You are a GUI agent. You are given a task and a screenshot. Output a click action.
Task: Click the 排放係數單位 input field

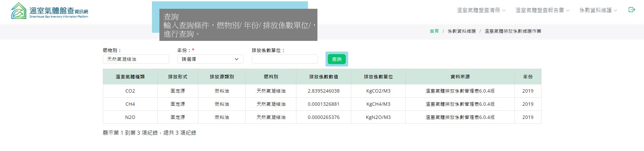[285, 59]
